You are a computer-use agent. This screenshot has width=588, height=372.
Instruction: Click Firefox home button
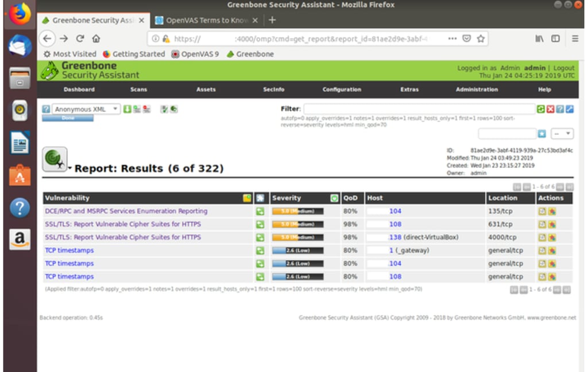tap(96, 38)
